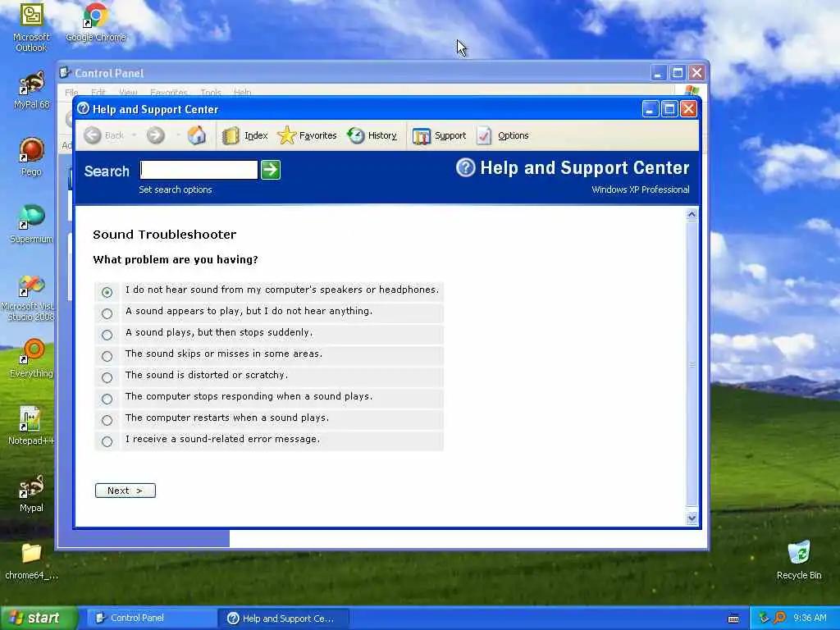
Task: Open MyPal 68 desktop shortcut
Action: (x=31, y=89)
